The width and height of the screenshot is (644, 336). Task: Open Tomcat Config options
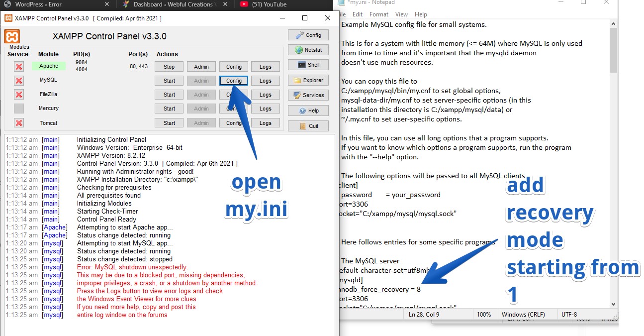point(234,123)
